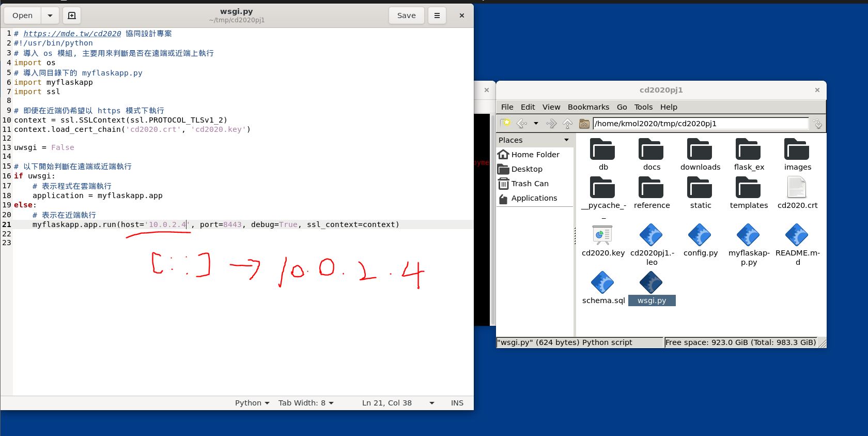Create new document in text editor

[x=72, y=16]
